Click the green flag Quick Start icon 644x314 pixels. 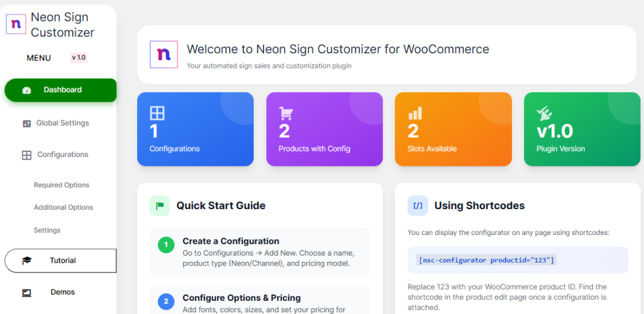(x=160, y=205)
